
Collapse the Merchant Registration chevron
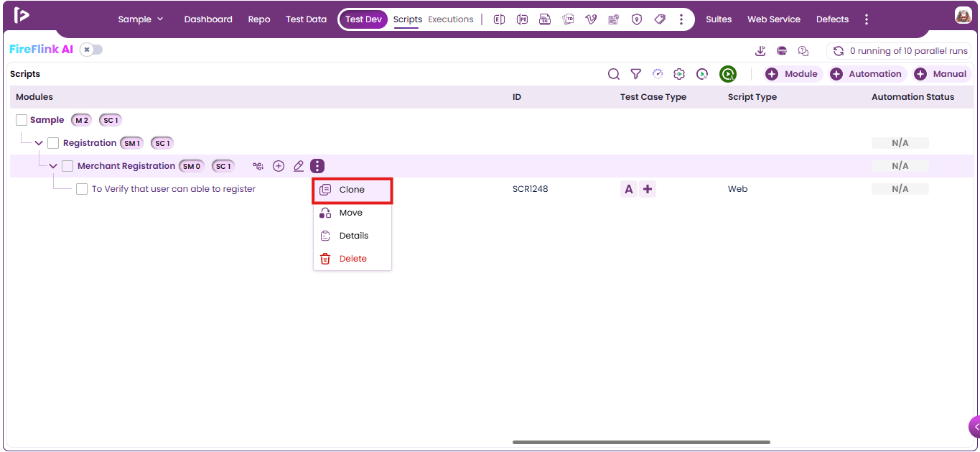point(53,166)
